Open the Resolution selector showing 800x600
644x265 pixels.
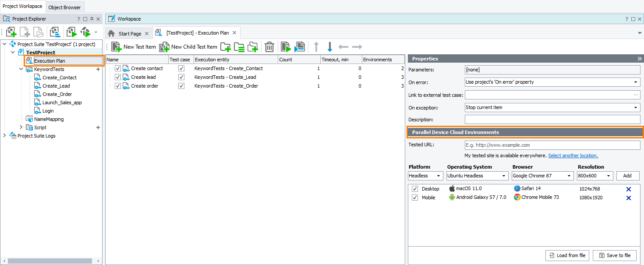[594, 176]
